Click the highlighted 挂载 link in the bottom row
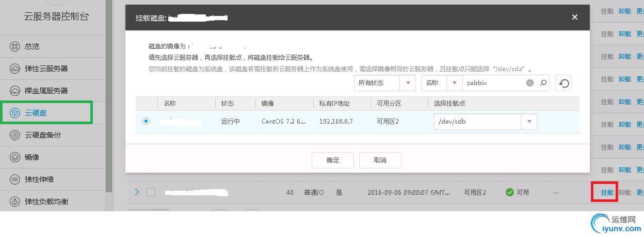This screenshot has width=644, height=237. 607,192
